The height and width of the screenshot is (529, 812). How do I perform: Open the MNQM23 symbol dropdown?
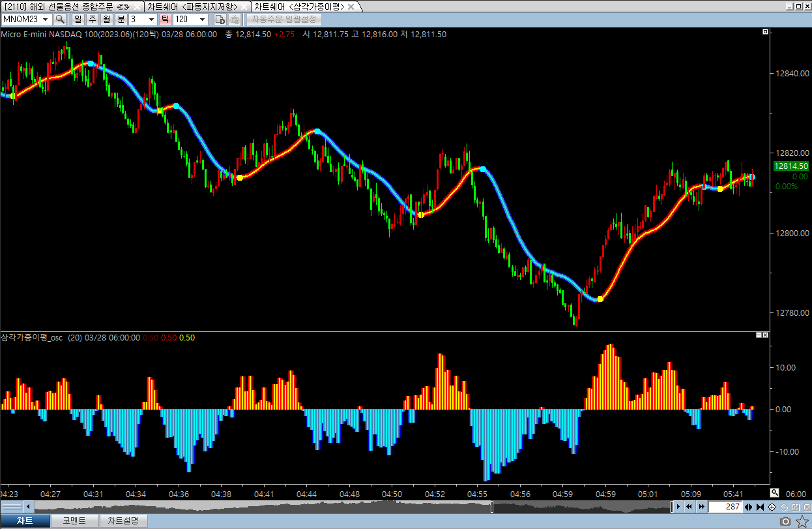[46, 20]
